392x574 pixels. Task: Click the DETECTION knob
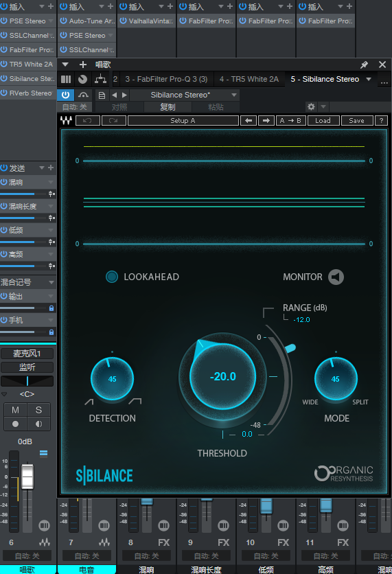coord(112,379)
